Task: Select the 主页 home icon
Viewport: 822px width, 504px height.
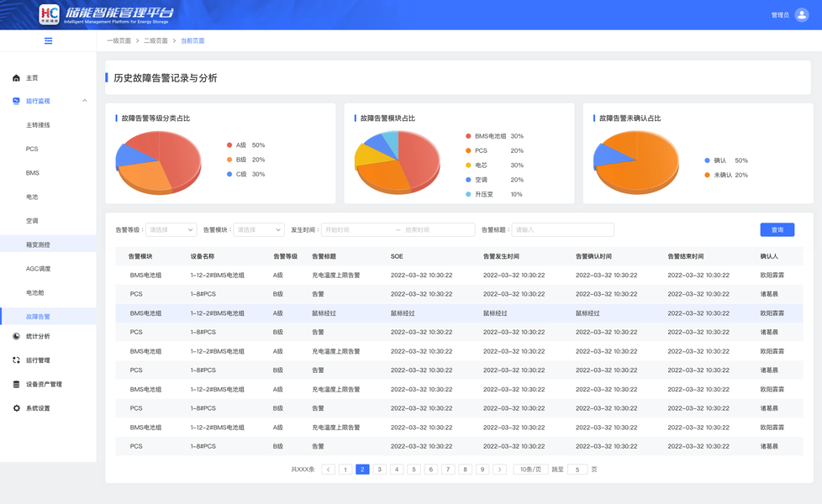Action: click(16, 78)
